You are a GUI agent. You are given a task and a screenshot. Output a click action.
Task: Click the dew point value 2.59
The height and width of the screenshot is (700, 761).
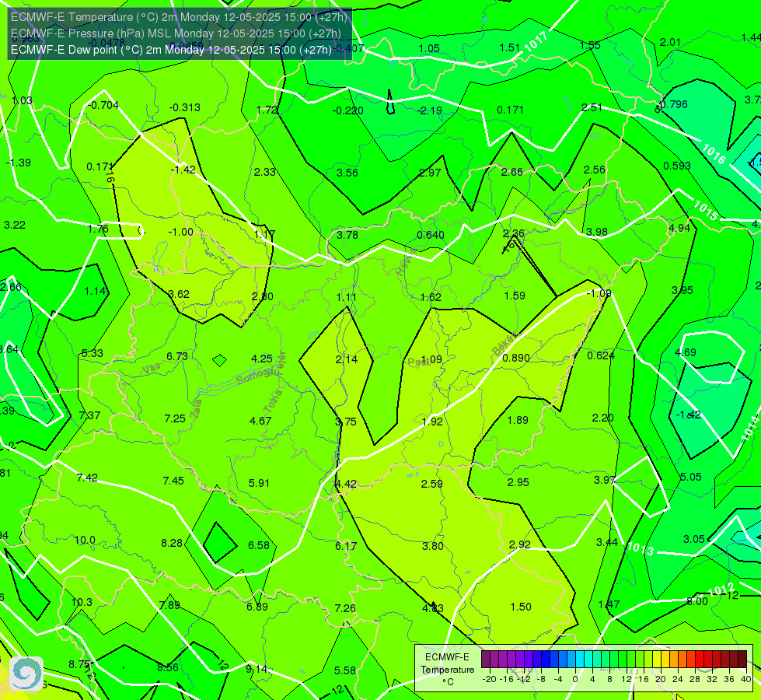[x=432, y=484]
